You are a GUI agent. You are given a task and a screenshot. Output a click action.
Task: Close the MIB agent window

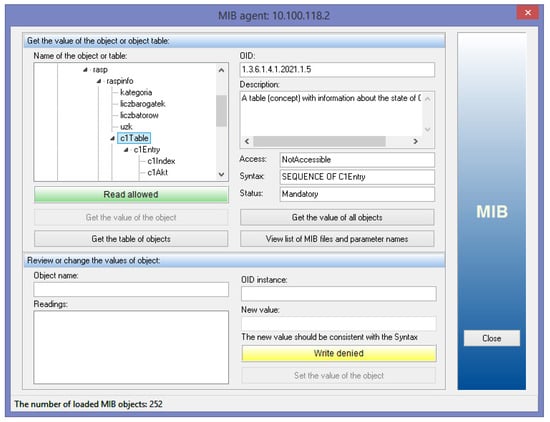528,13
